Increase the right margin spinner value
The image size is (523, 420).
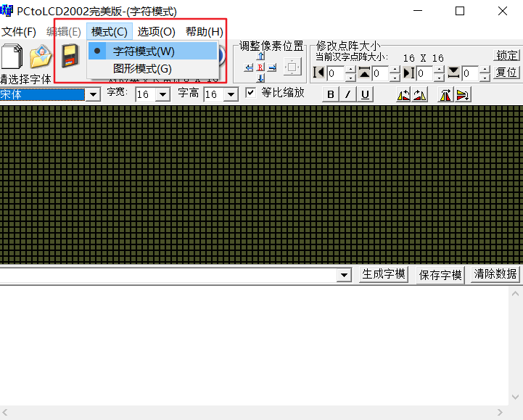(x=440, y=70)
